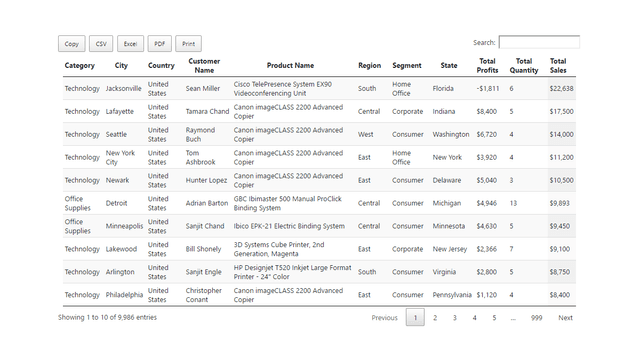
Task: Open the Print view
Action: (x=188, y=44)
